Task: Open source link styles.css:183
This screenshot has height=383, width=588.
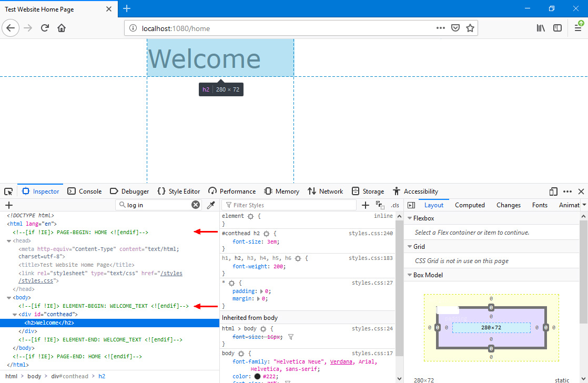Action: [370, 258]
